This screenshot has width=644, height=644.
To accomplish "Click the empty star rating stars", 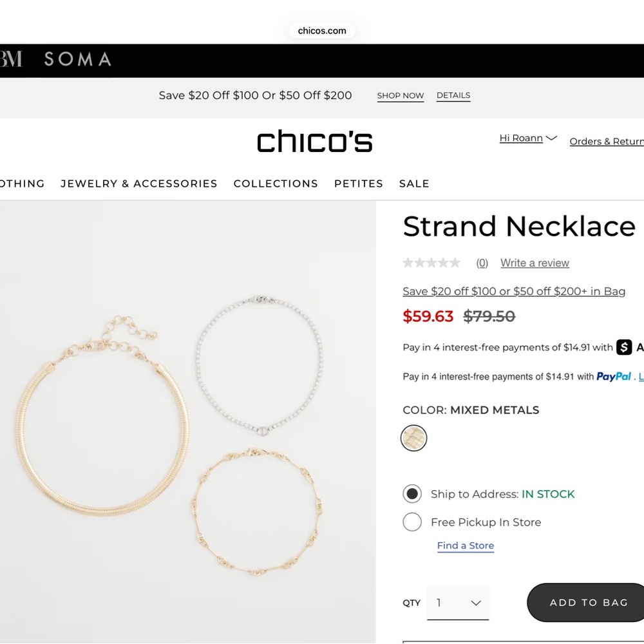I will (x=431, y=262).
